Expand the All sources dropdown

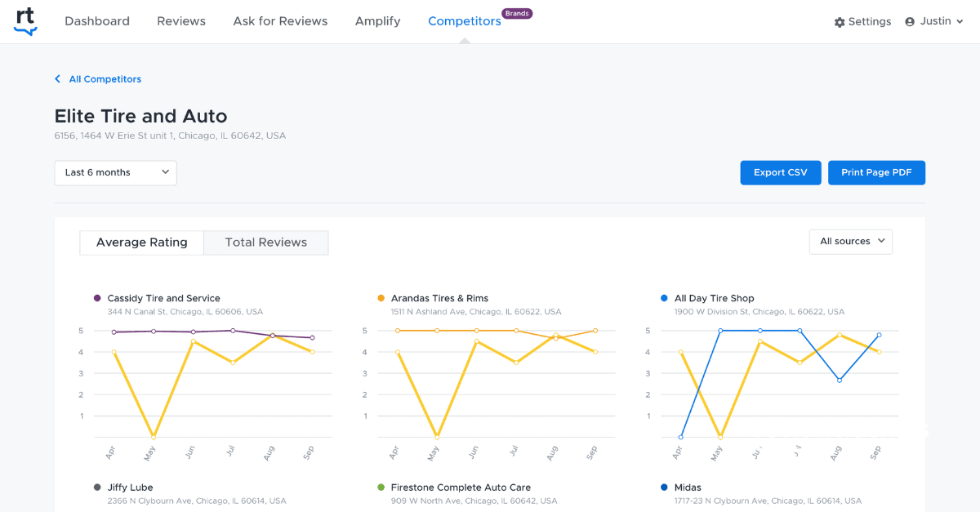coord(850,242)
